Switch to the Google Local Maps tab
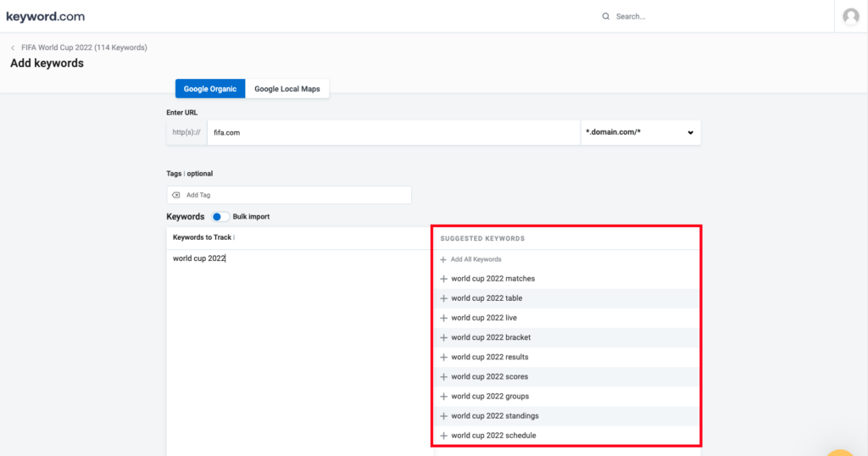868x456 pixels. tap(287, 89)
